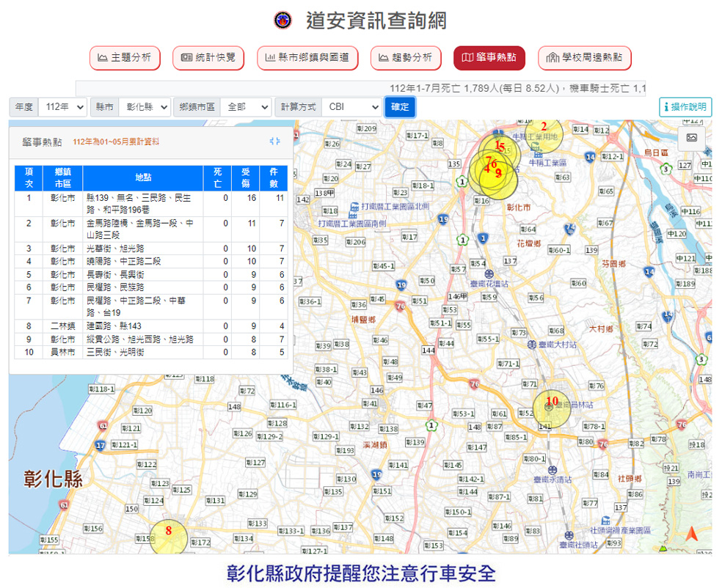Collapse the 肇事熱點 results panel
This screenshot has height=588, width=722.
274,142
